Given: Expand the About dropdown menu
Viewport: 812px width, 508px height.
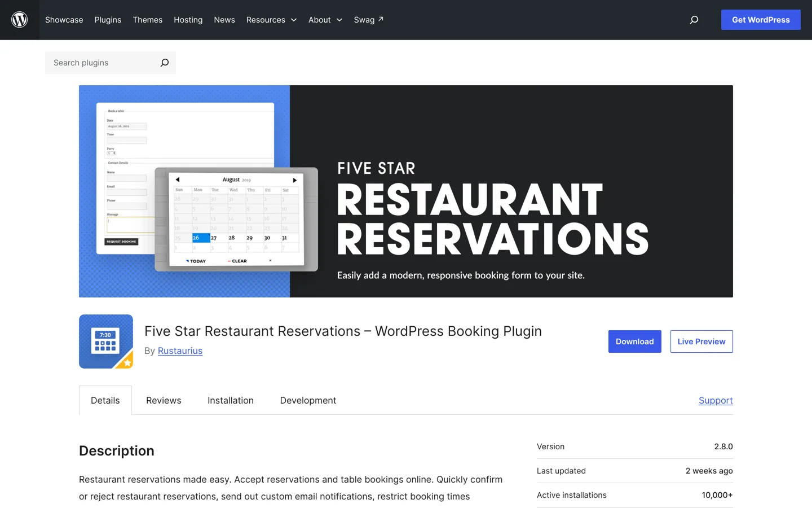Looking at the screenshot, I should 325,20.
